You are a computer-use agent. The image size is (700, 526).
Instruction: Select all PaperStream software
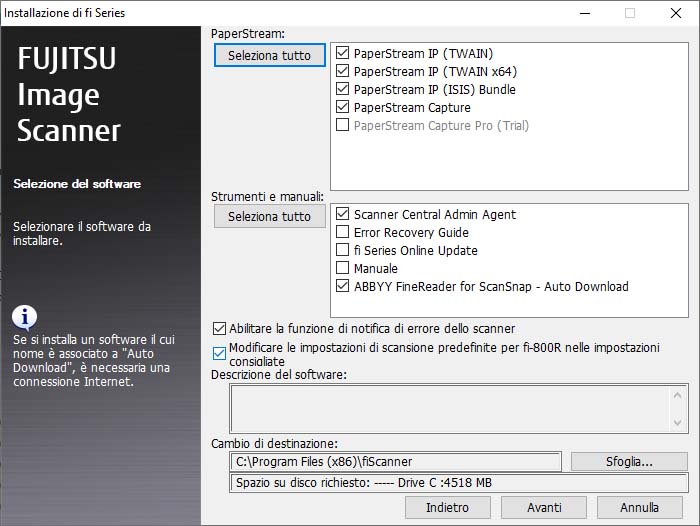(269, 55)
